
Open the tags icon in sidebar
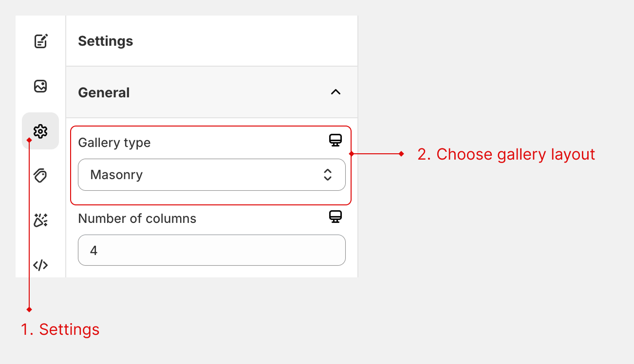[x=40, y=175]
